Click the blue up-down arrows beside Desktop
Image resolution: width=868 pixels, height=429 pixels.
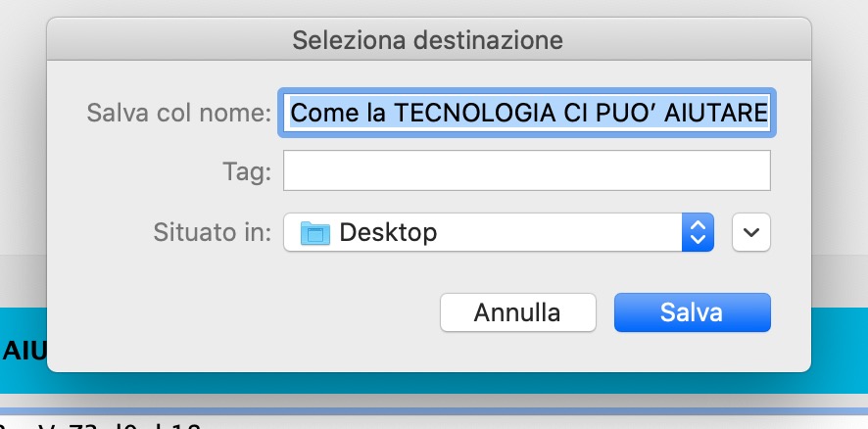(698, 232)
